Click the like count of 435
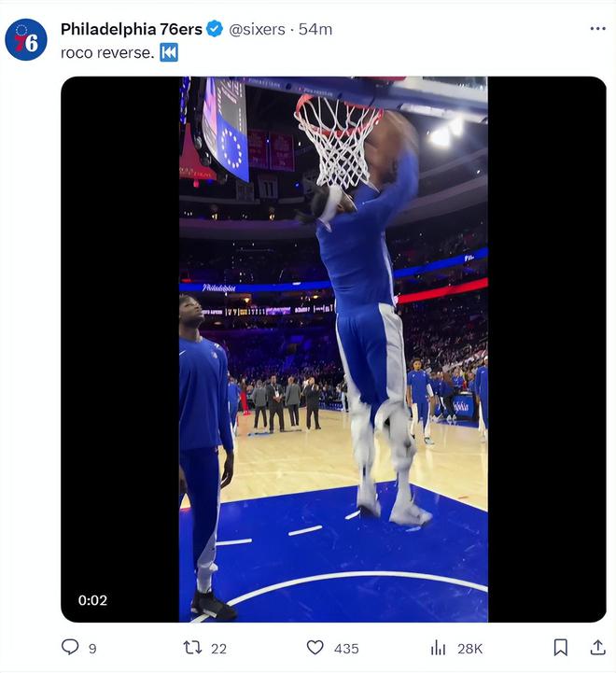This screenshot has width=616, height=673. tap(346, 648)
